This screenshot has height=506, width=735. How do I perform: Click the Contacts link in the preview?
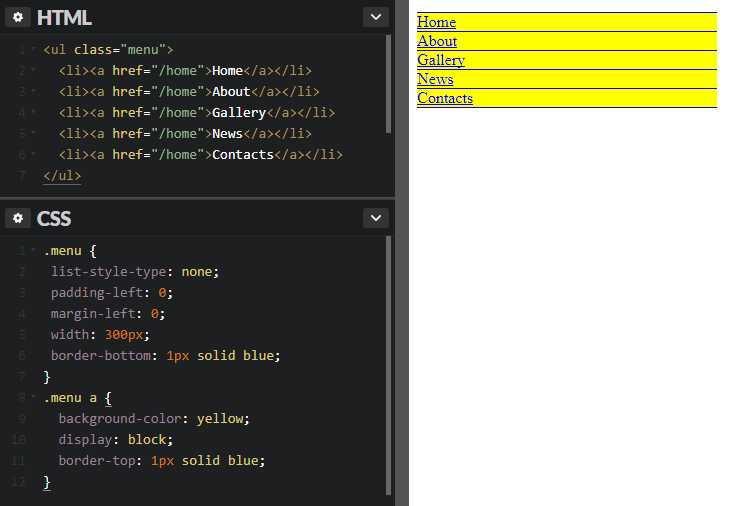[x=445, y=98]
